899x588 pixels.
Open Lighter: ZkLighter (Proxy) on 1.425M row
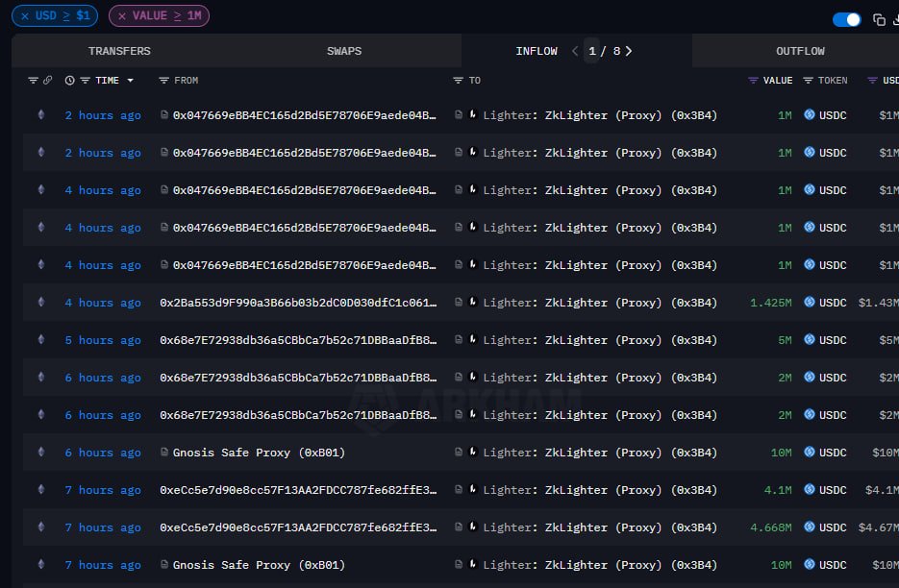[x=600, y=303]
